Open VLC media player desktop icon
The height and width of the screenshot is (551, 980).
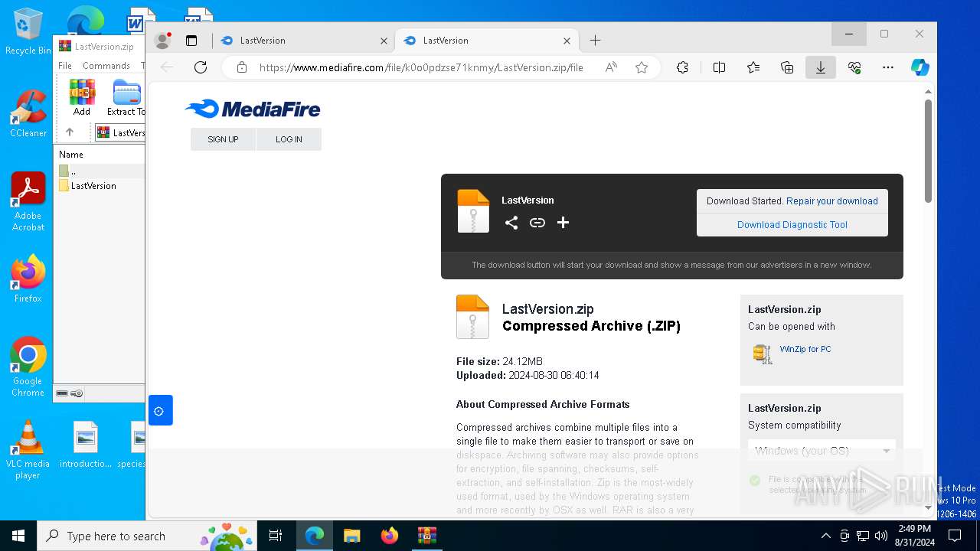(28, 450)
